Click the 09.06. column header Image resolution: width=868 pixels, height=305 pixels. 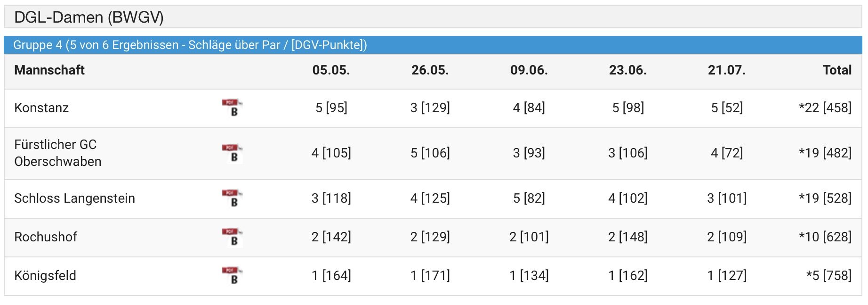(x=529, y=70)
